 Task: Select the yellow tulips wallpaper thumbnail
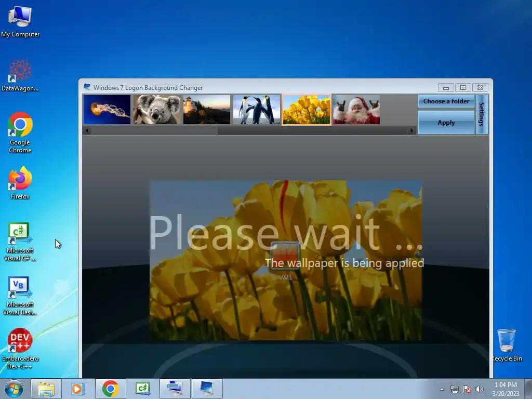point(307,110)
